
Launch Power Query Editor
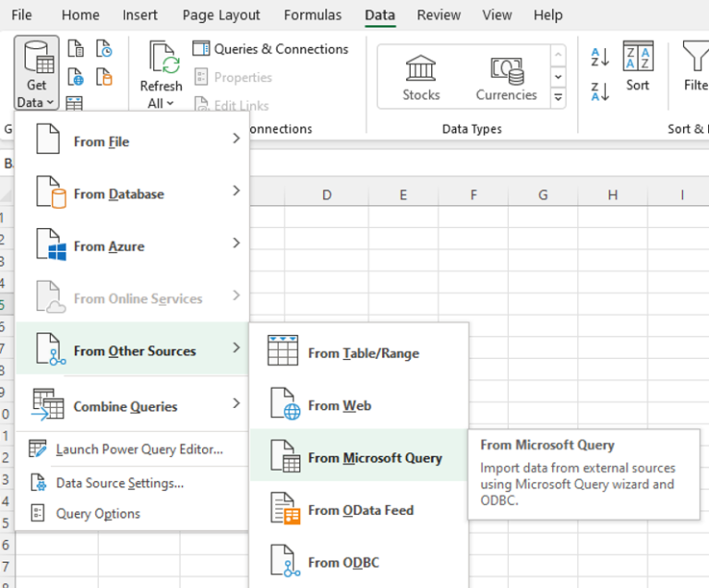click(x=132, y=450)
